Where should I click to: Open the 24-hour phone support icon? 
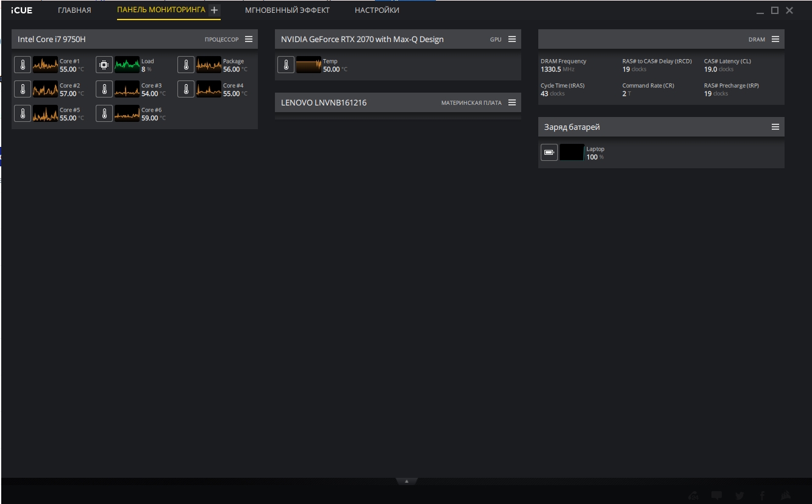point(693,495)
